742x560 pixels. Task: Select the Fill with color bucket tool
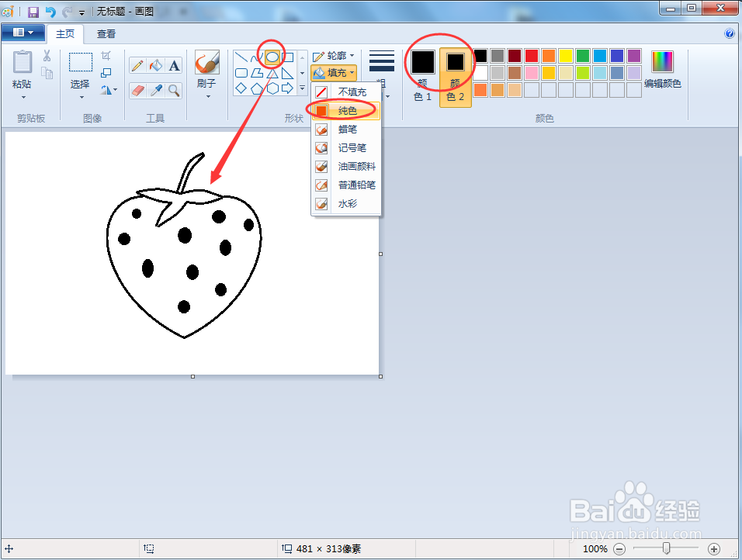[x=154, y=66]
